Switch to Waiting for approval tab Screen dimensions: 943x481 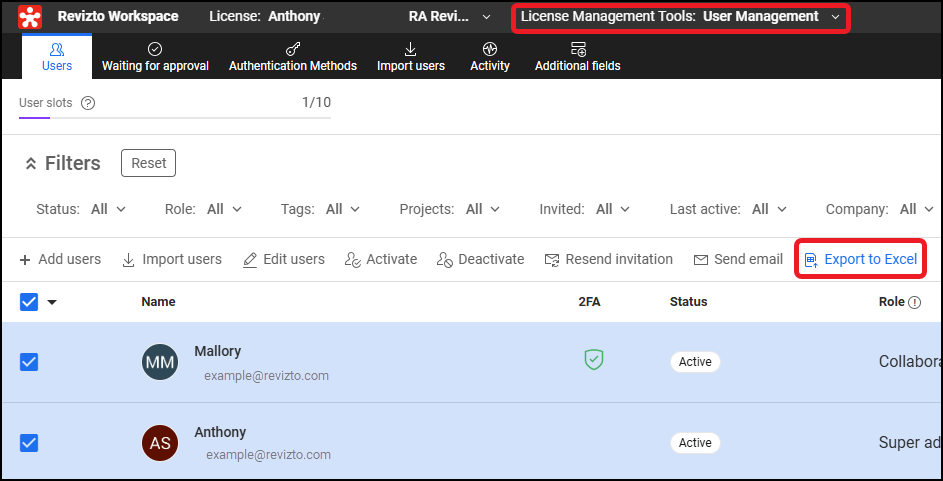155,57
